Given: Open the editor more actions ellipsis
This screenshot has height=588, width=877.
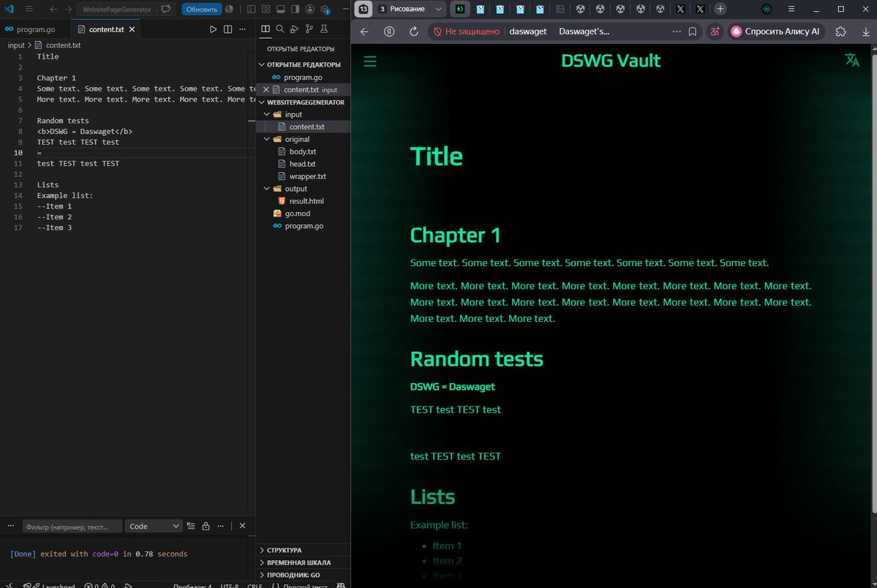Looking at the screenshot, I should (x=242, y=29).
